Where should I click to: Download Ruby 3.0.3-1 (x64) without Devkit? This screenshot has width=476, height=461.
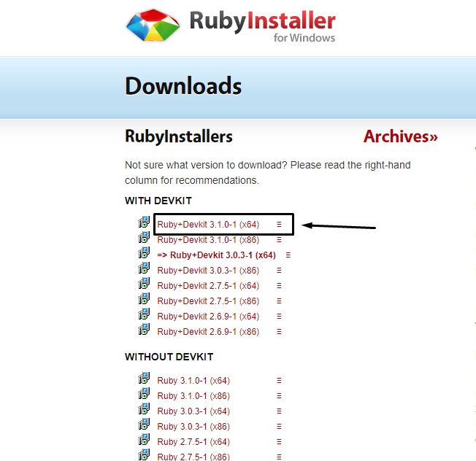(x=193, y=411)
